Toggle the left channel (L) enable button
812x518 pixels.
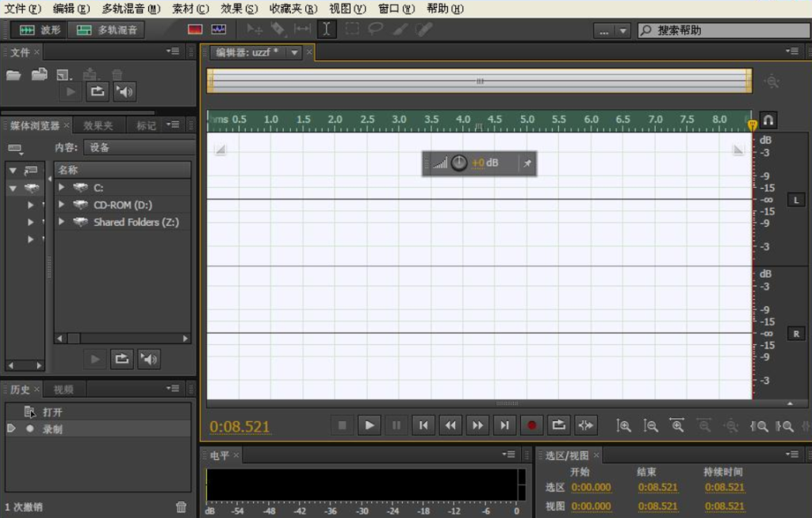click(x=796, y=200)
